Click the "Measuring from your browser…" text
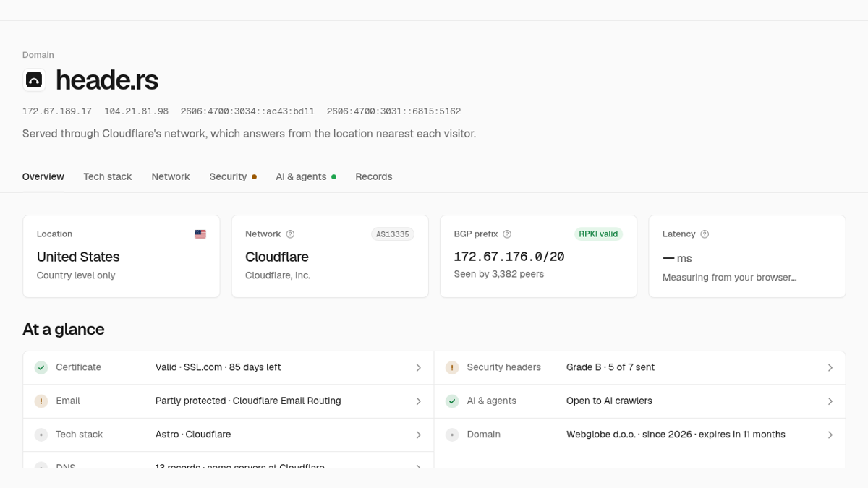 (x=730, y=277)
